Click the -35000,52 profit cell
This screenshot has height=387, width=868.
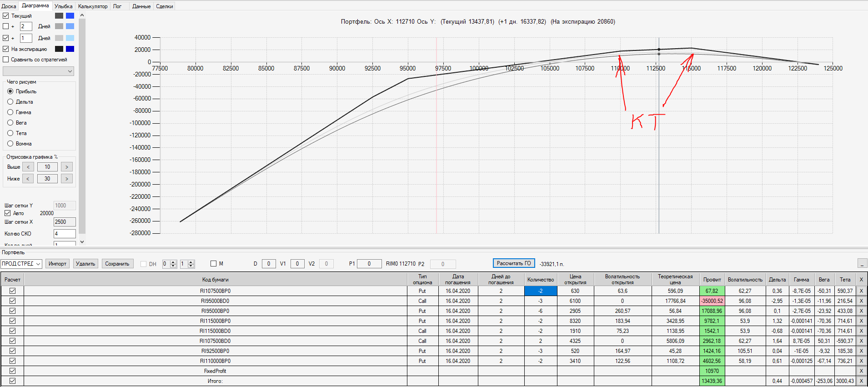coord(712,301)
